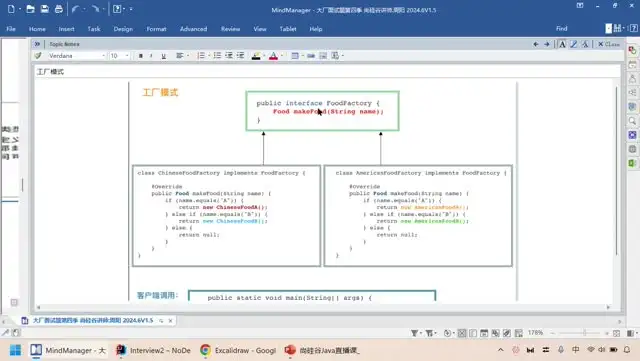Image resolution: width=640 pixels, height=361 pixels.
Task: Open the Advanced ribbon tab
Action: 193,29
